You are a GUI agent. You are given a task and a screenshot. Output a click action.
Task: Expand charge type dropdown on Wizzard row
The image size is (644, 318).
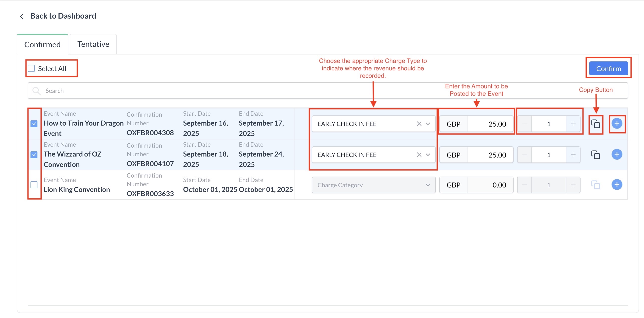coord(428,155)
